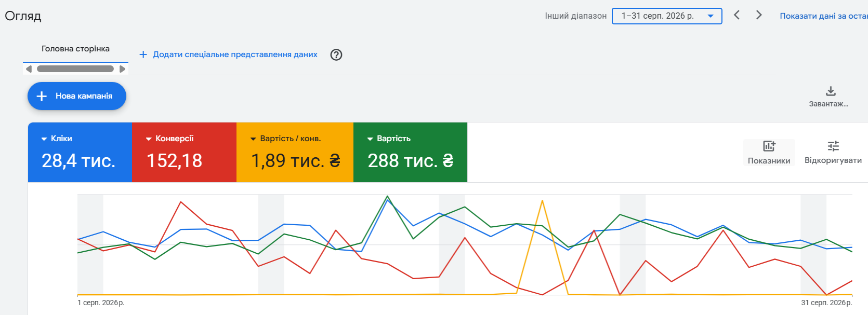Screen dimensions: 868x315
Task: Expand the green Вартість metric dropdown
Action: click(389, 139)
